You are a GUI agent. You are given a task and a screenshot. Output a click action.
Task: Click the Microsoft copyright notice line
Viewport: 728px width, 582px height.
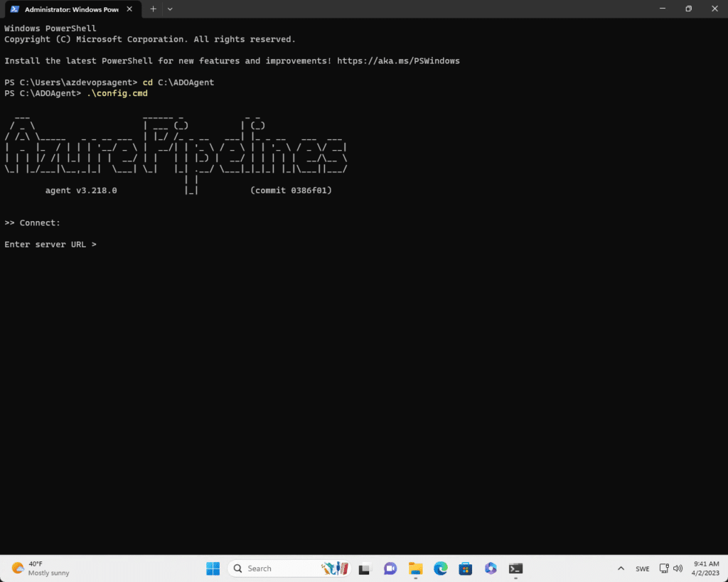(x=150, y=40)
